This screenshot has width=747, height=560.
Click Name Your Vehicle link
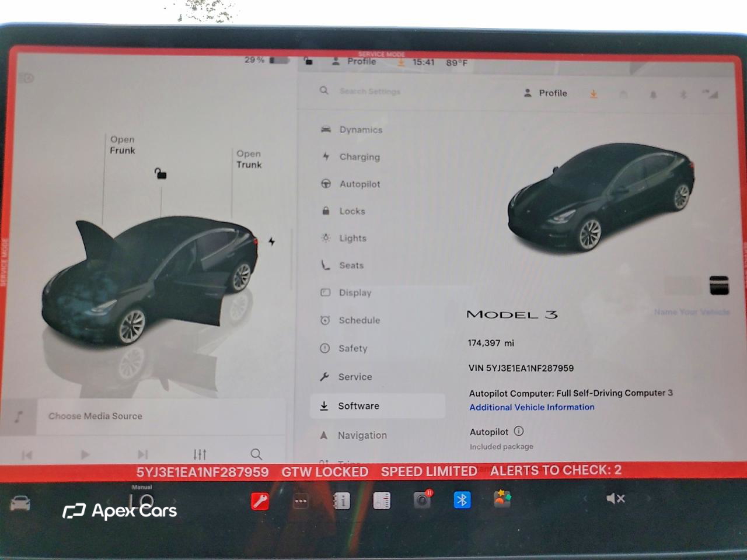692,312
